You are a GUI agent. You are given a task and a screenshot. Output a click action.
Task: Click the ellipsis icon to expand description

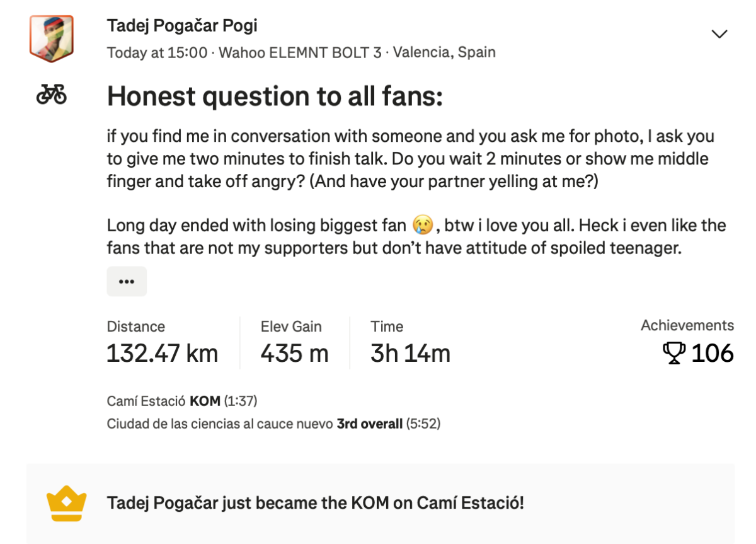[x=127, y=281]
